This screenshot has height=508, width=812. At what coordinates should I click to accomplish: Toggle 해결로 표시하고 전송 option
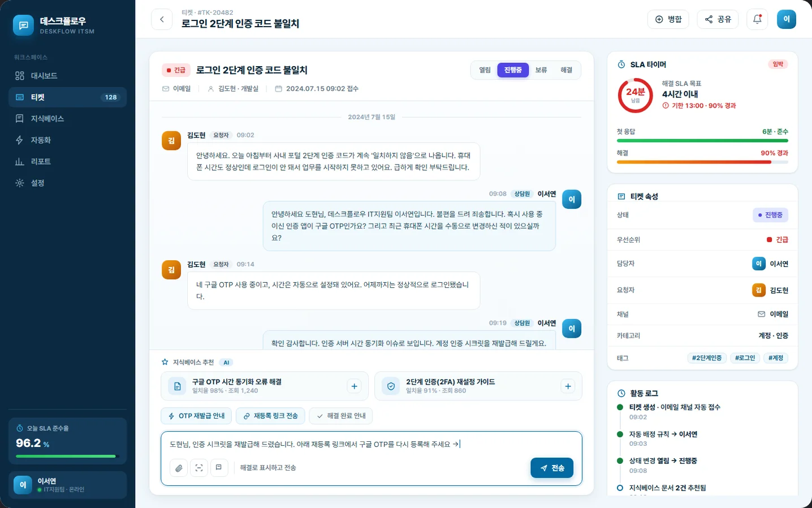[268, 468]
